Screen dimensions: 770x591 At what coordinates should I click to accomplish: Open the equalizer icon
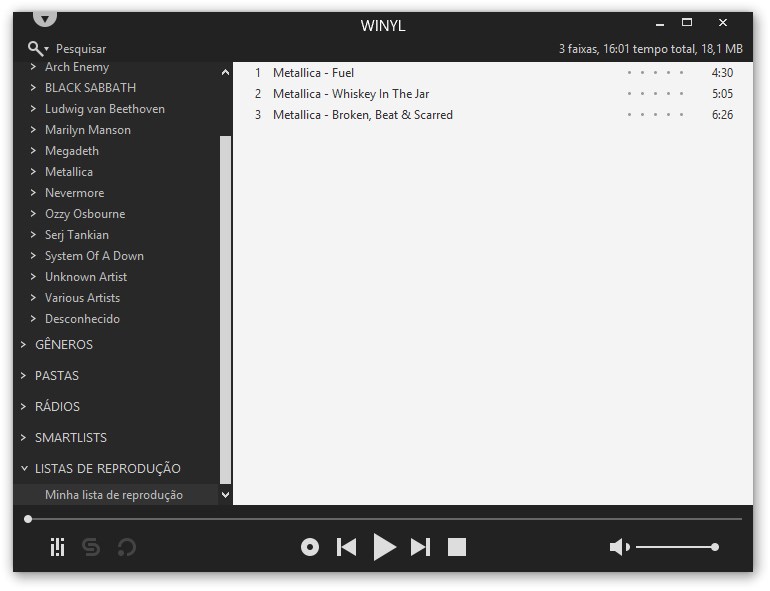[x=58, y=547]
